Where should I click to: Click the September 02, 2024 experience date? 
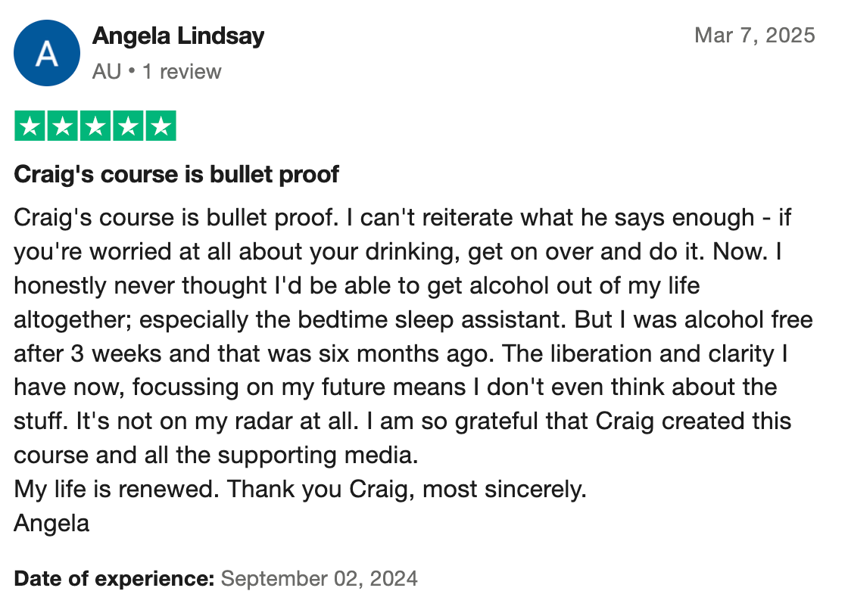pos(319,579)
